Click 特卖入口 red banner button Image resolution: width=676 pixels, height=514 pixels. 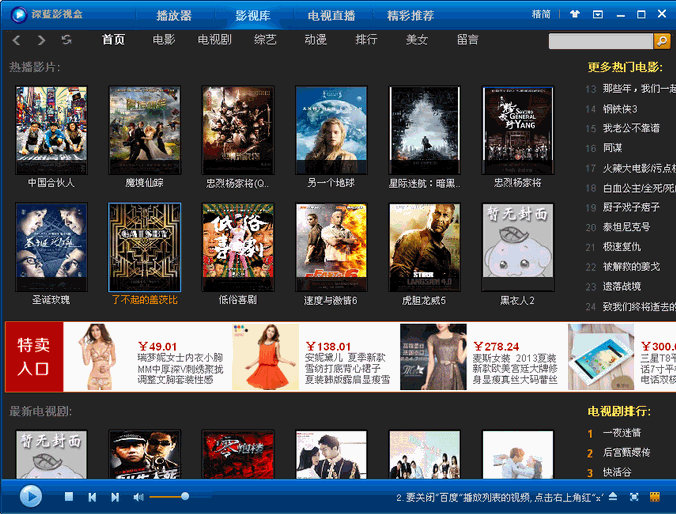(34, 357)
